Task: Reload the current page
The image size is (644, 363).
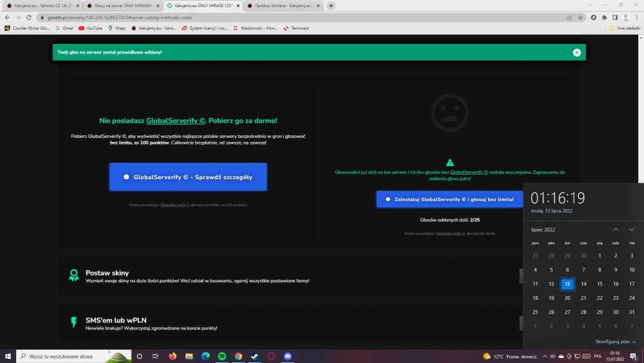Action: pos(29,17)
